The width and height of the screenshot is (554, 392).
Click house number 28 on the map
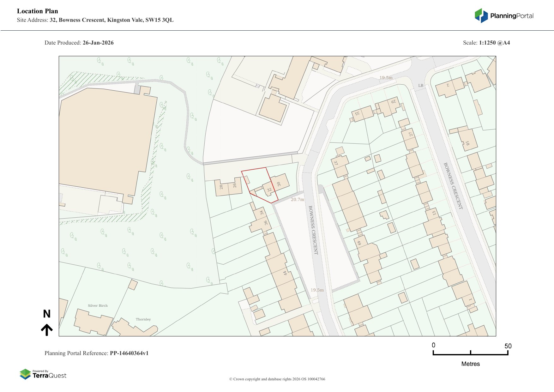click(x=221, y=187)
